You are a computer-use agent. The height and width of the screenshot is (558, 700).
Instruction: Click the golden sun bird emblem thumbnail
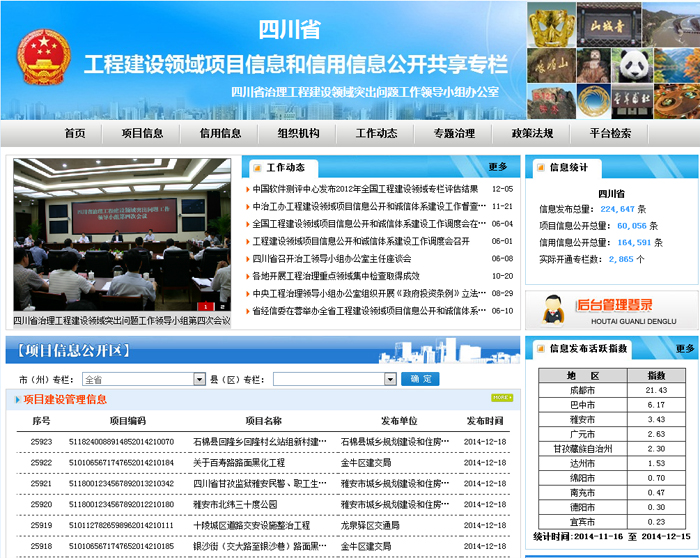pyautogui.click(x=593, y=101)
